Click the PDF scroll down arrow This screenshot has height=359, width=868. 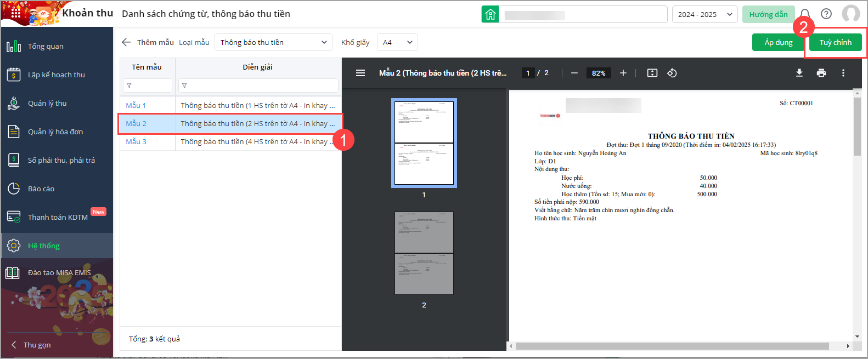pyautogui.click(x=857, y=337)
